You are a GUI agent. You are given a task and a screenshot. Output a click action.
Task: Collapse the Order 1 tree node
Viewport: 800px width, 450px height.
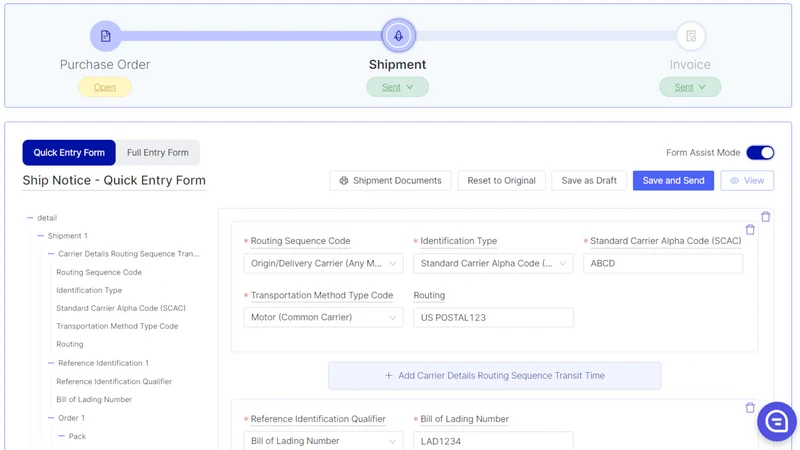point(51,418)
